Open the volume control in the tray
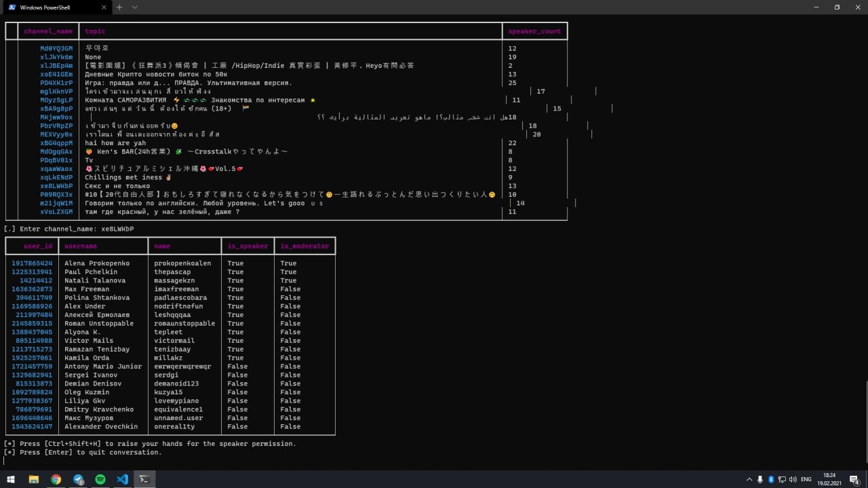This screenshot has height=488, width=868. click(x=793, y=479)
